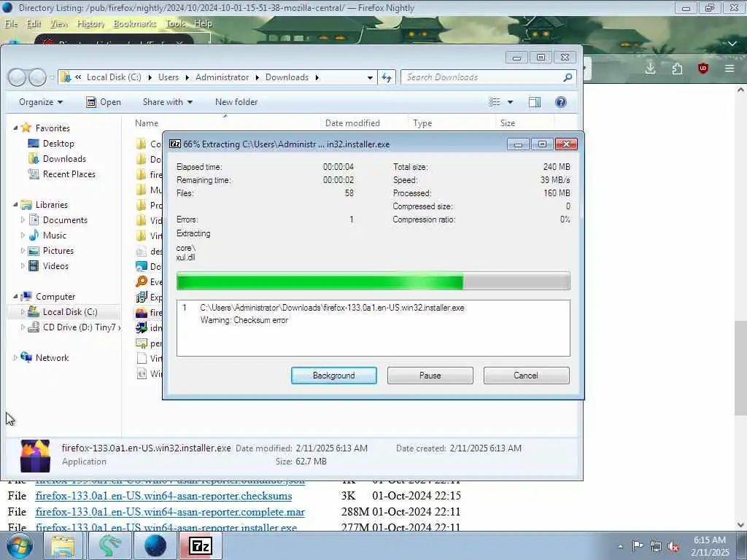Screen dimensions: 747x560
Task: Click the dragon icon in taskbar
Action: pos(109,545)
